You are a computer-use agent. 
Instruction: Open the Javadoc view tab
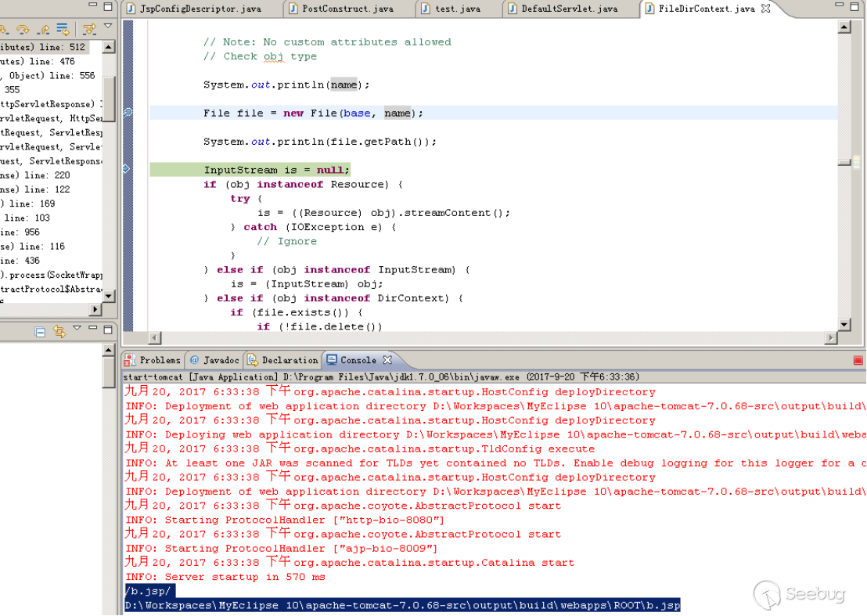(x=214, y=360)
